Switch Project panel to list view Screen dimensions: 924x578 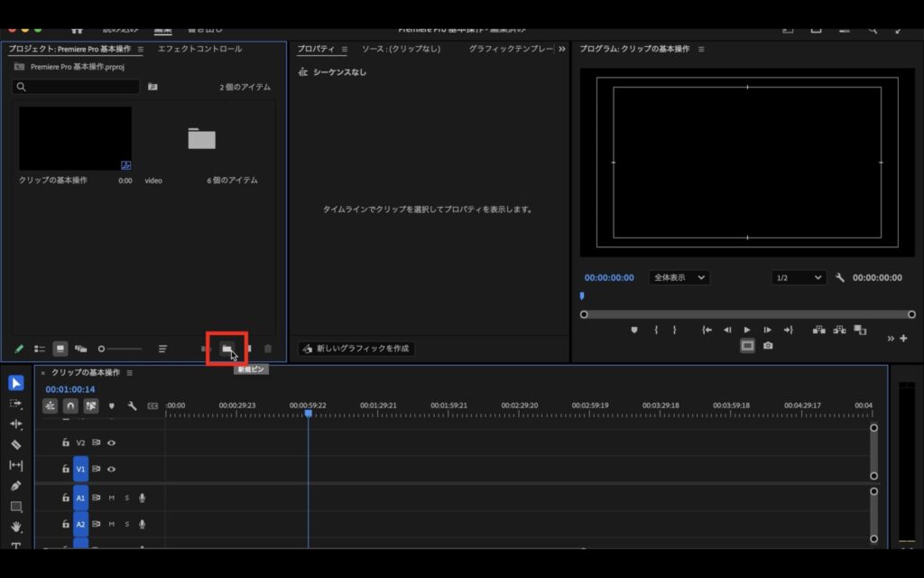pyautogui.click(x=40, y=349)
